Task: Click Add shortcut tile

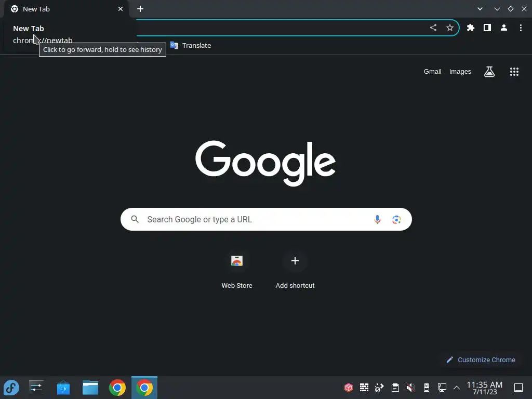Action: coord(295,270)
